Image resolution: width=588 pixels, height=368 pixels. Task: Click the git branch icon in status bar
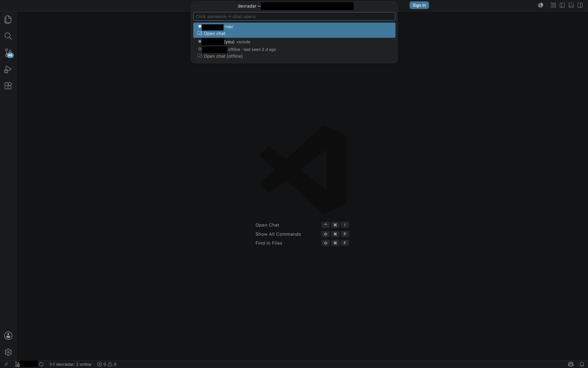[x=17, y=364]
